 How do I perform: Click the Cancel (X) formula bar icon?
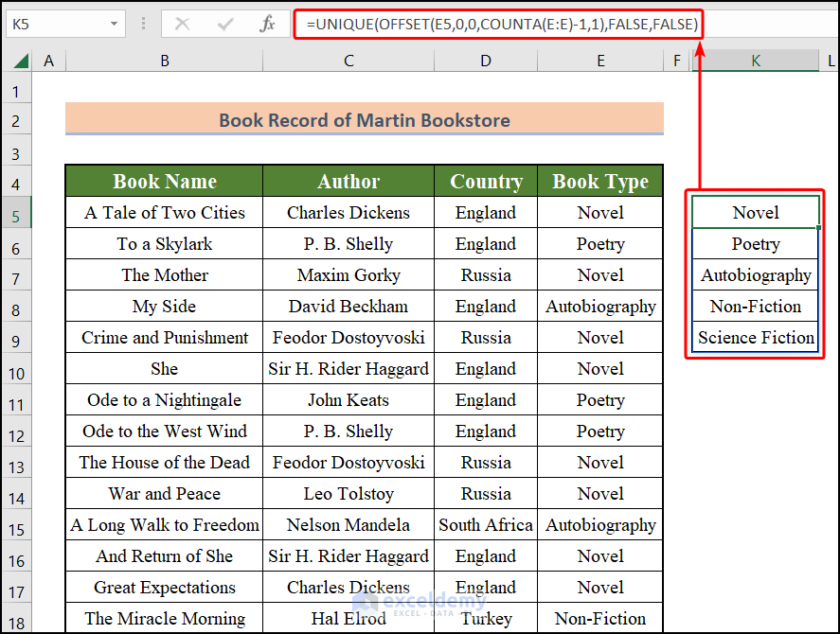coord(182,24)
